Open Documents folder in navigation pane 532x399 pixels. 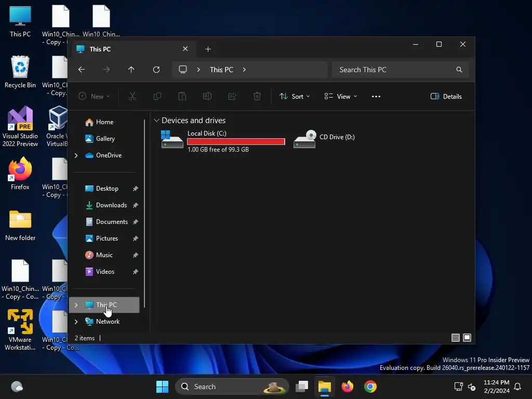(x=112, y=222)
